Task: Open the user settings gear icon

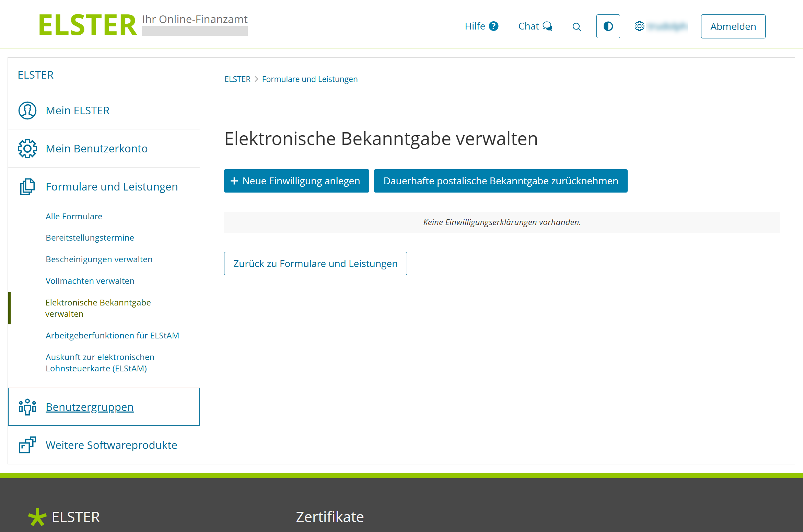Action: (639, 26)
